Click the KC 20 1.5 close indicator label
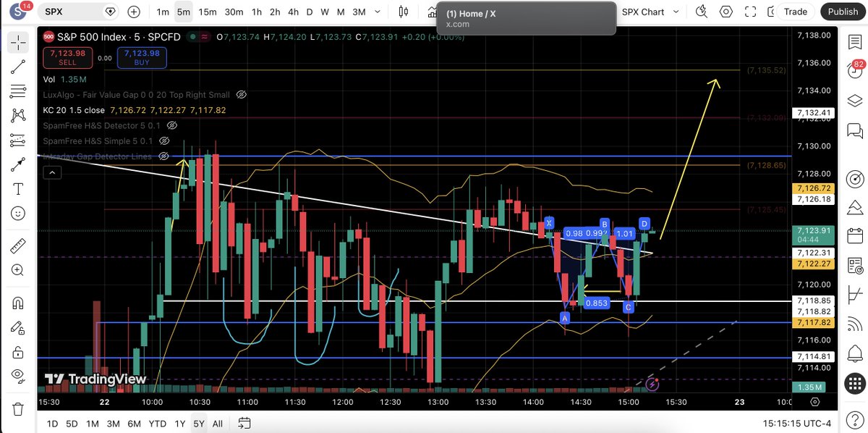 tap(75, 110)
